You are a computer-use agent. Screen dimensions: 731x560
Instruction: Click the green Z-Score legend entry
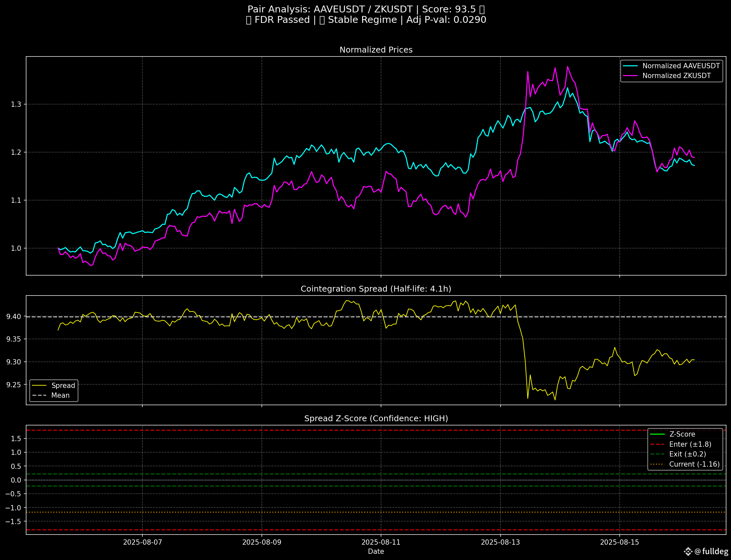[682, 434]
